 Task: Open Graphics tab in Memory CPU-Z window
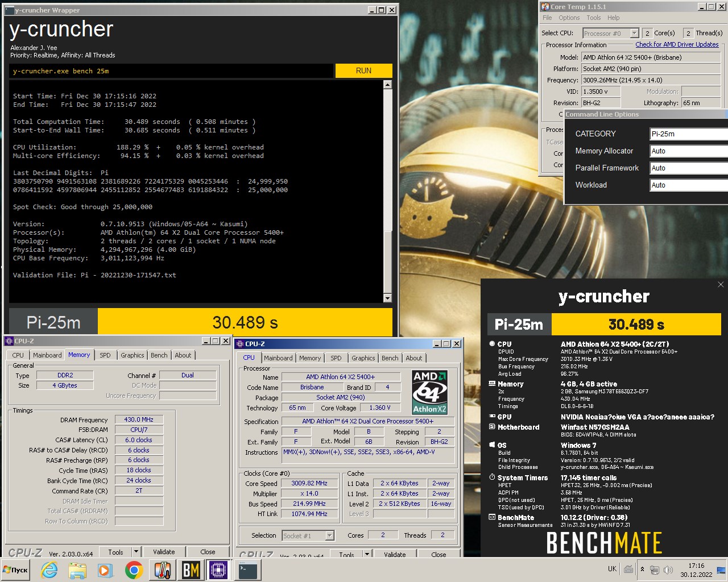tap(132, 355)
